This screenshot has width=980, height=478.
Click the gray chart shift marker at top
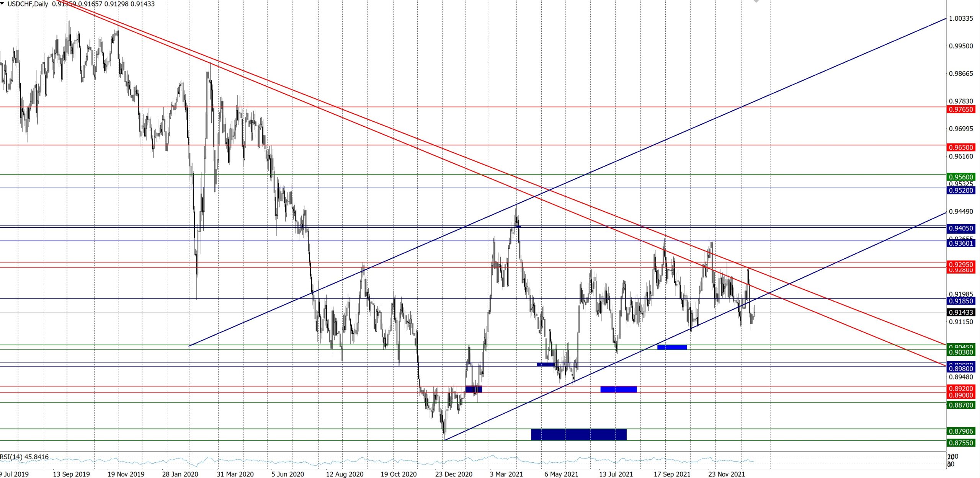(756, 2)
